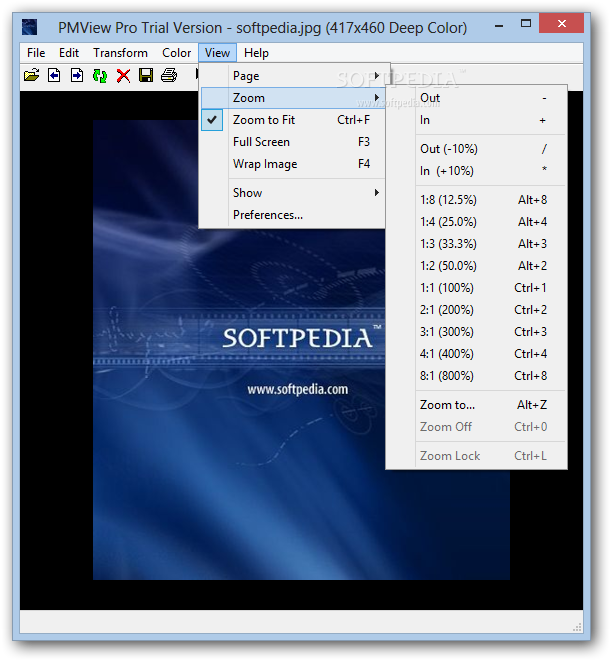Open the PMView application icon in the title bar

point(30,27)
